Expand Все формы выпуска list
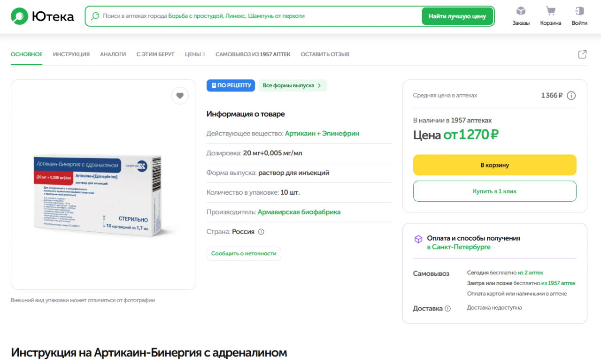The height and width of the screenshot is (364, 601). (x=292, y=85)
